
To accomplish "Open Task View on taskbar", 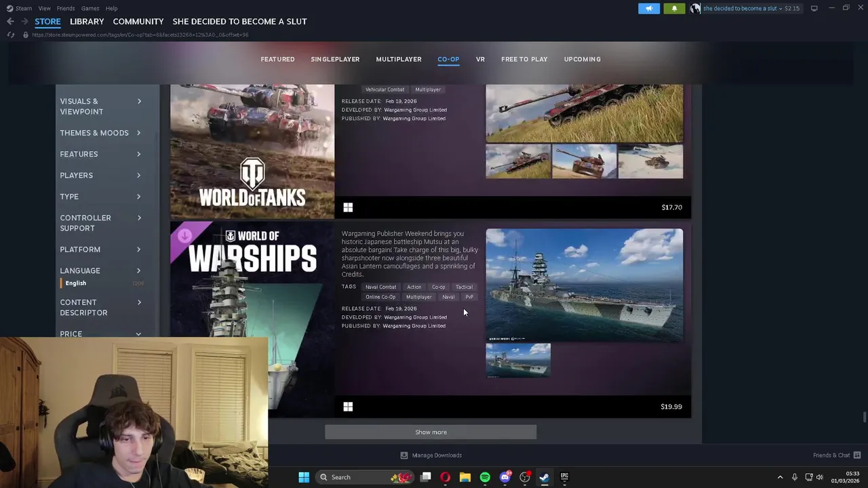I will (x=425, y=477).
